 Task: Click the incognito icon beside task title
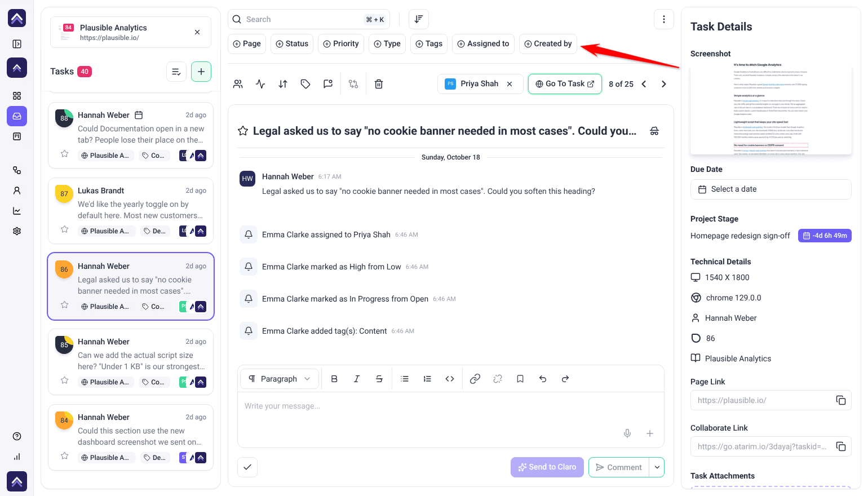click(x=654, y=131)
